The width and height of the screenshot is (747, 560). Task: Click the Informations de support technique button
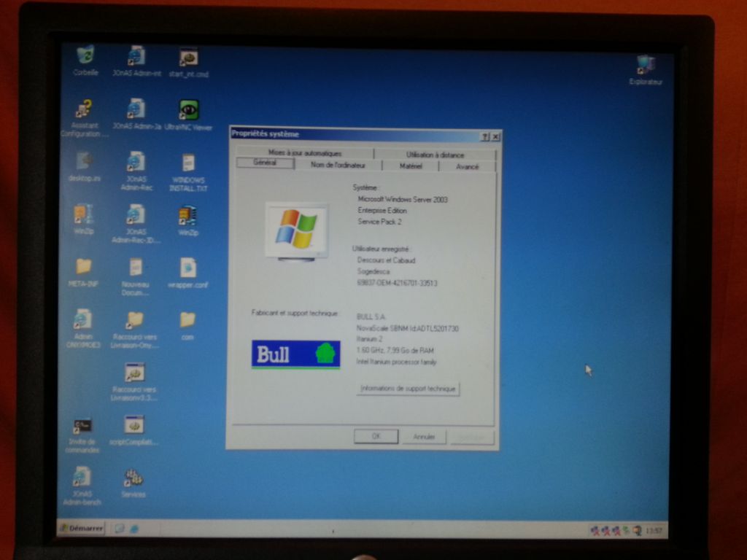coord(408,389)
